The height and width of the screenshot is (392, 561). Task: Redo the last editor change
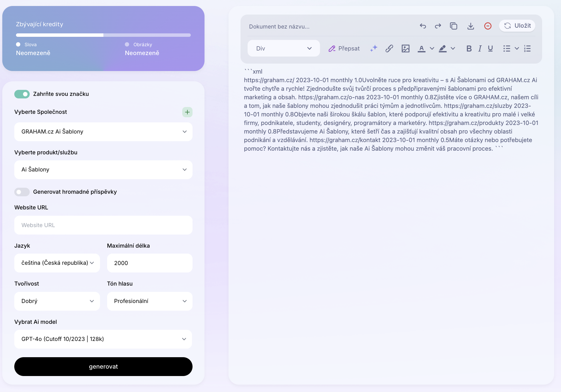(x=438, y=26)
